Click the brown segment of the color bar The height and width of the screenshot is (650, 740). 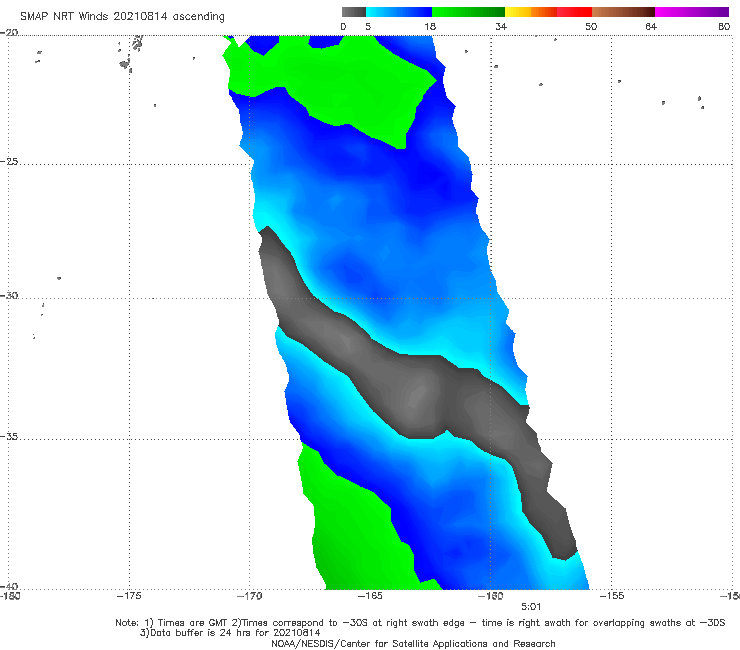point(623,12)
